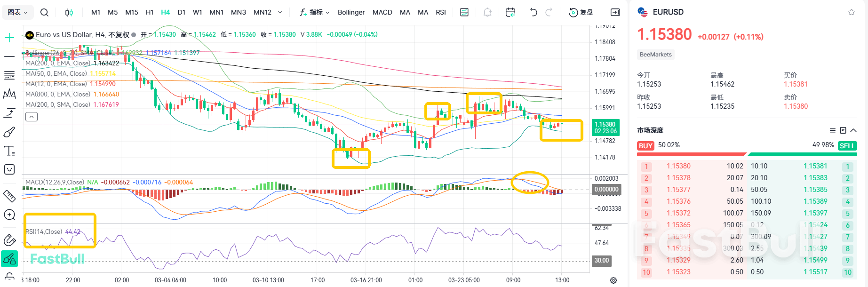
Task: Open market depth order book view icon
Action: pyautogui.click(x=843, y=130)
